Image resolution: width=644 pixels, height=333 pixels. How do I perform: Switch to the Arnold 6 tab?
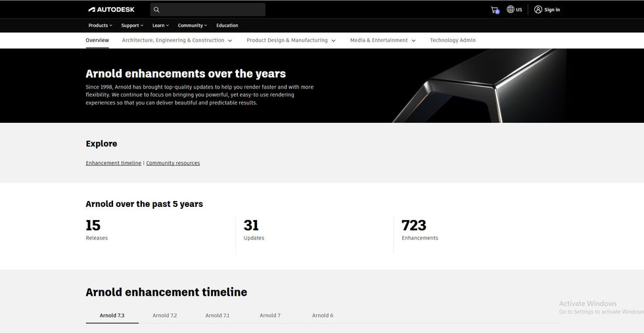tap(323, 315)
